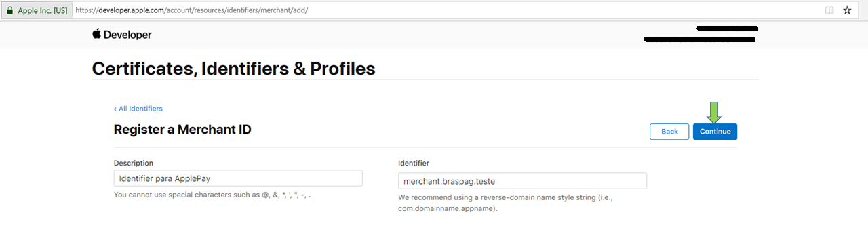Image resolution: width=868 pixels, height=247 pixels.
Task: Click the 'Description' field label
Action: [134, 163]
